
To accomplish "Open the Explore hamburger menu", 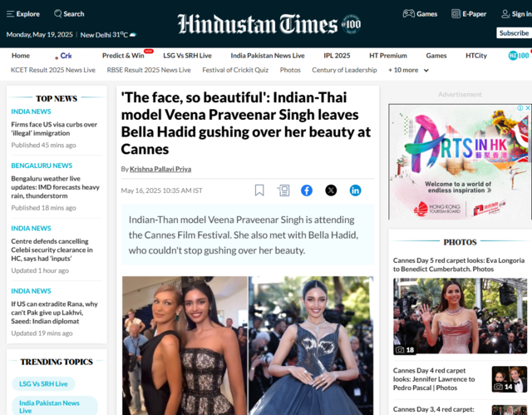I will (x=11, y=14).
